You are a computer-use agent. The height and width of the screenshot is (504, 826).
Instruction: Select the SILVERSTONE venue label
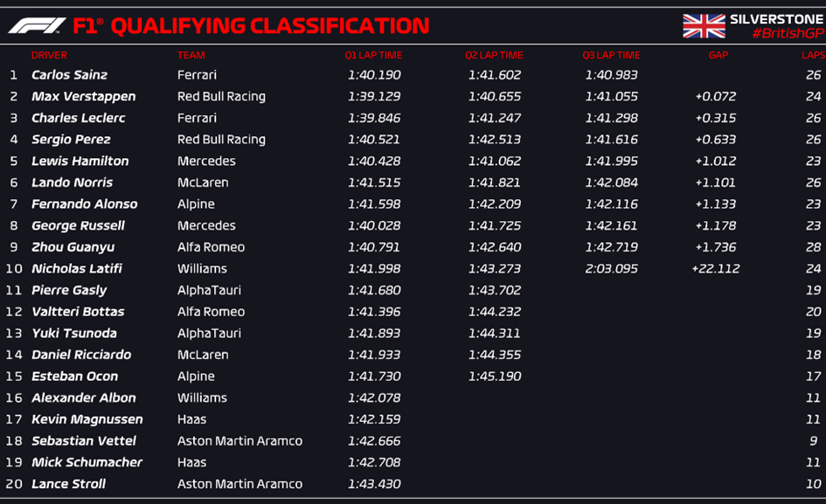(x=777, y=19)
